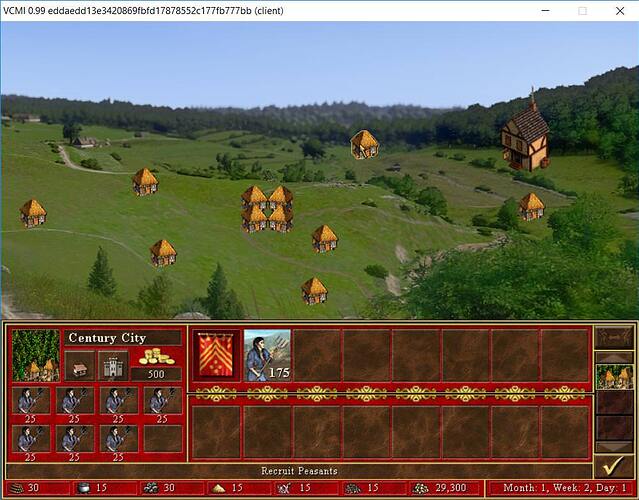Open the fort icon beside Century City

111,364
